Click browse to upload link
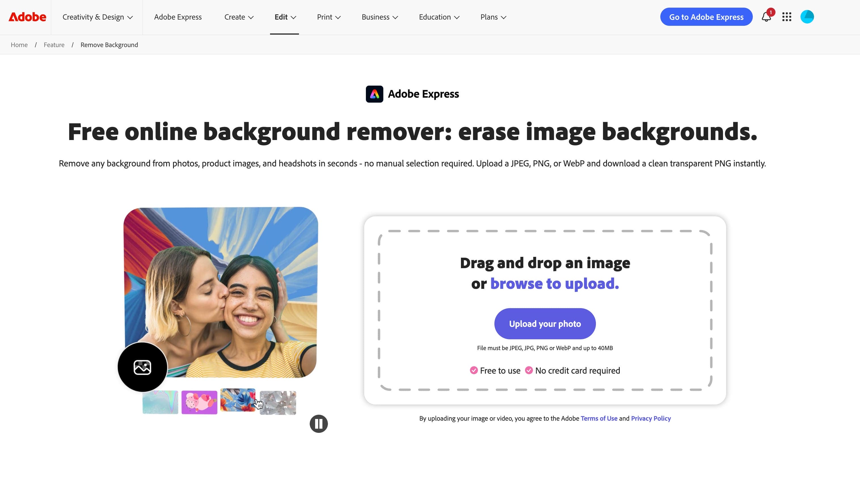The height and width of the screenshot is (504, 860). [555, 284]
